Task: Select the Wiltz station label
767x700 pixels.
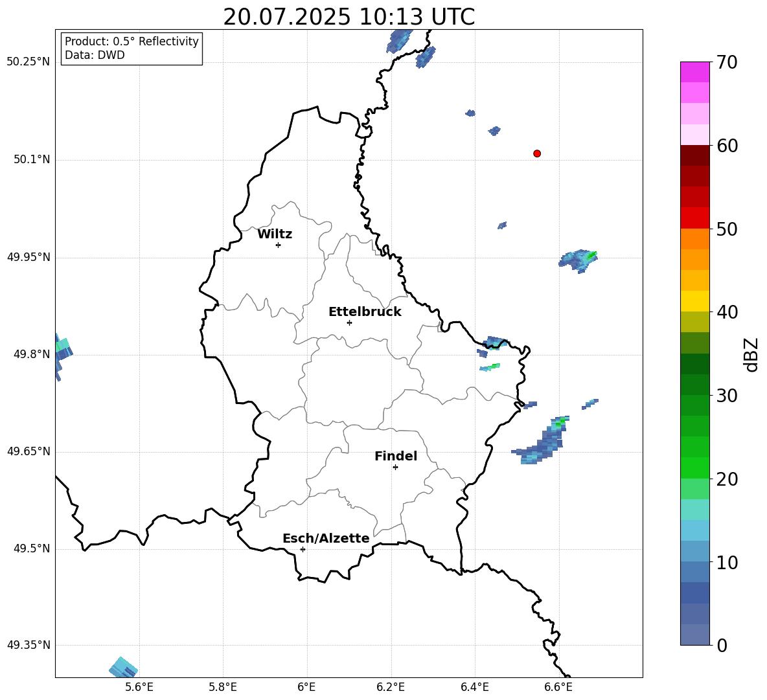Action: [275, 234]
